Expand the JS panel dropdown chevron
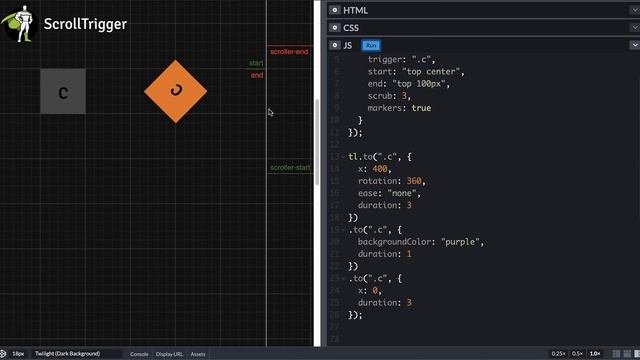The image size is (640, 360). 635,45
